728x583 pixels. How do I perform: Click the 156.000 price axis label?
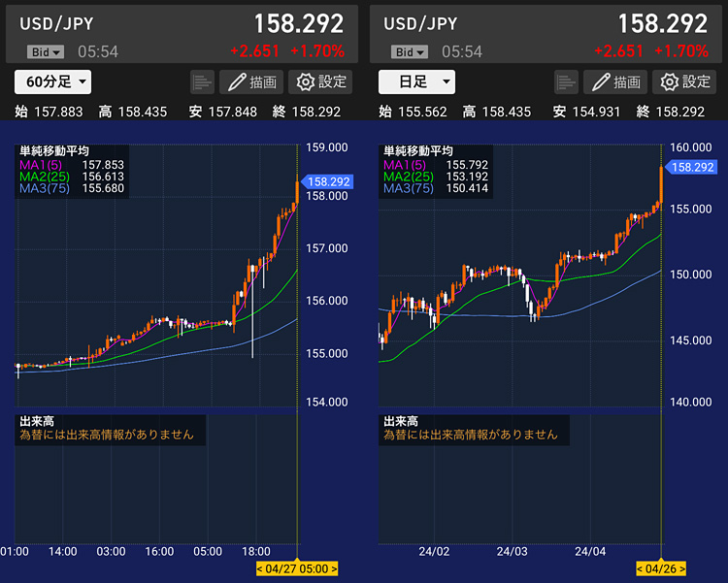coord(327,301)
